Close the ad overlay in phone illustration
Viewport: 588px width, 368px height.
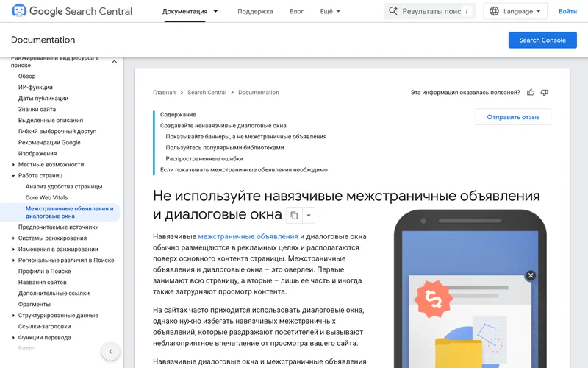(x=530, y=275)
